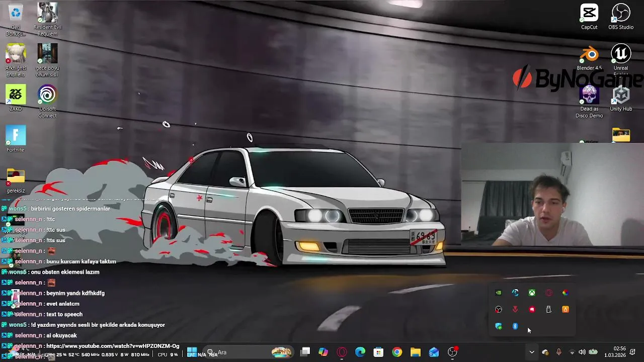Switch to OBS Studio on taskbar
This screenshot has width=644, height=362.
click(x=453, y=352)
